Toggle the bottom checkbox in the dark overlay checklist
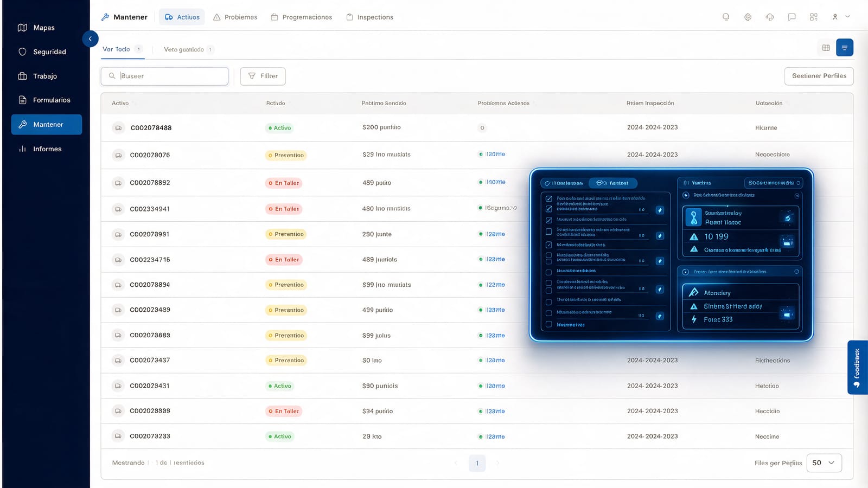Screen dimensions: 868x488 click(x=549, y=324)
